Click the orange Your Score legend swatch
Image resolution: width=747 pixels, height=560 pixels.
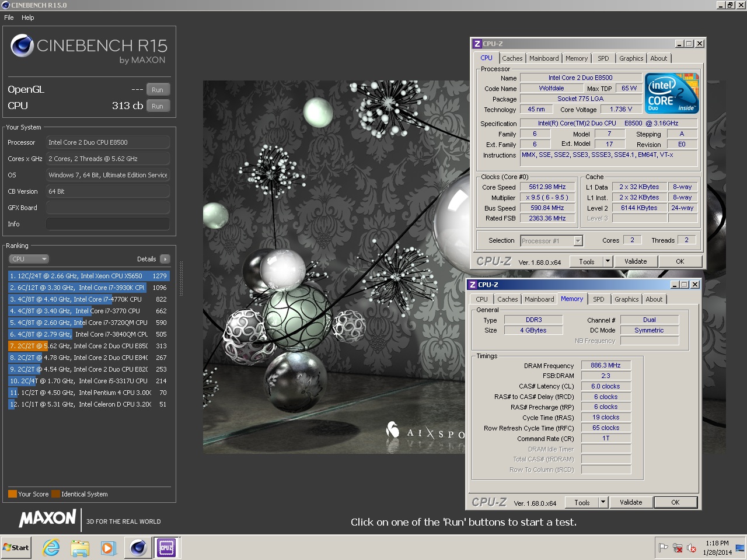pos(12,494)
